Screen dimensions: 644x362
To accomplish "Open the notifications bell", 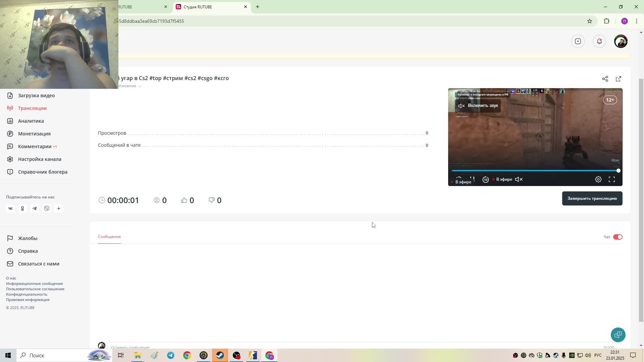I will [599, 41].
